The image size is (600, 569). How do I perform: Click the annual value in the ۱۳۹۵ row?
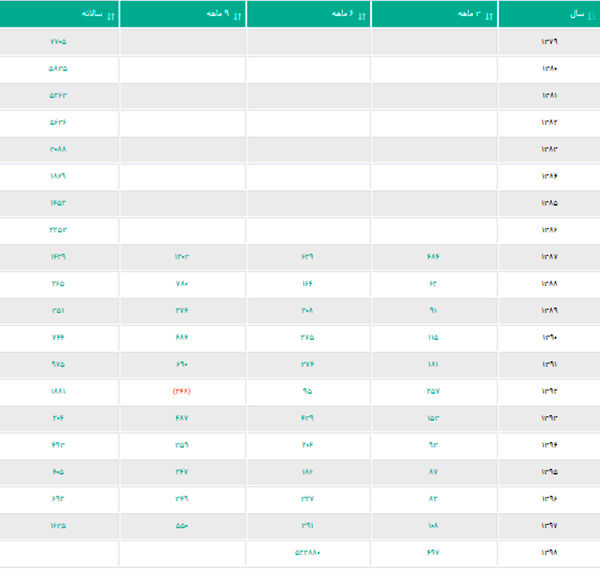58,472
